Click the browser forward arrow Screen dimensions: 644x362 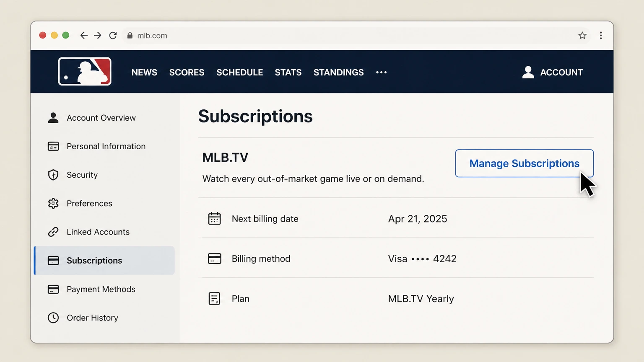click(x=98, y=36)
